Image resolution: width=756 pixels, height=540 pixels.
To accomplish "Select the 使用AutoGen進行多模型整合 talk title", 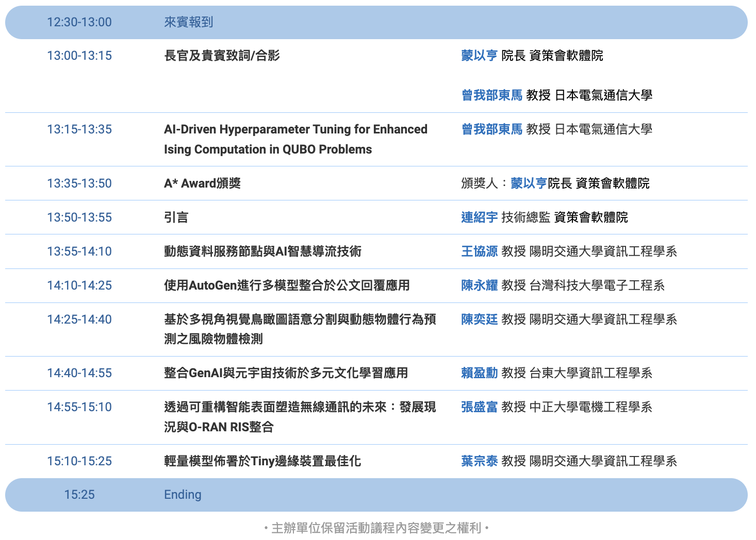I will pyautogui.click(x=287, y=285).
